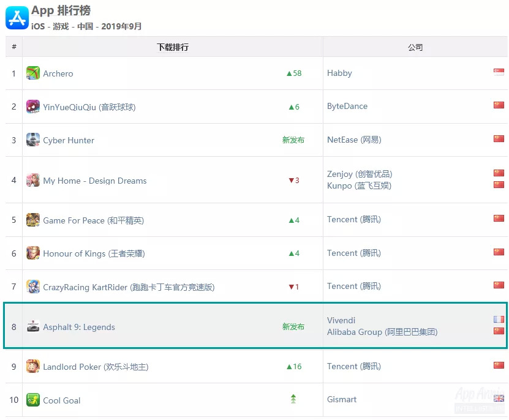Open Tencent link in Landlord Poker row
Screen dimensions: 509x420
pyautogui.click(x=354, y=367)
